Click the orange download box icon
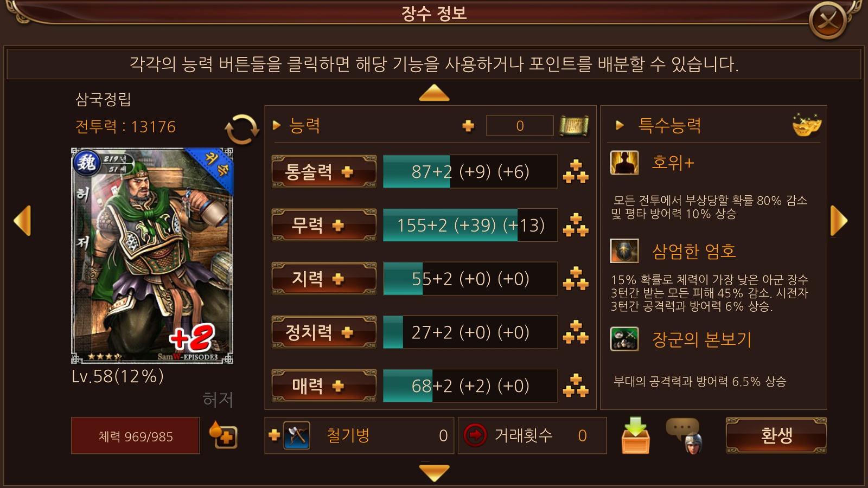868x488 pixels. pyautogui.click(x=635, y=435)
